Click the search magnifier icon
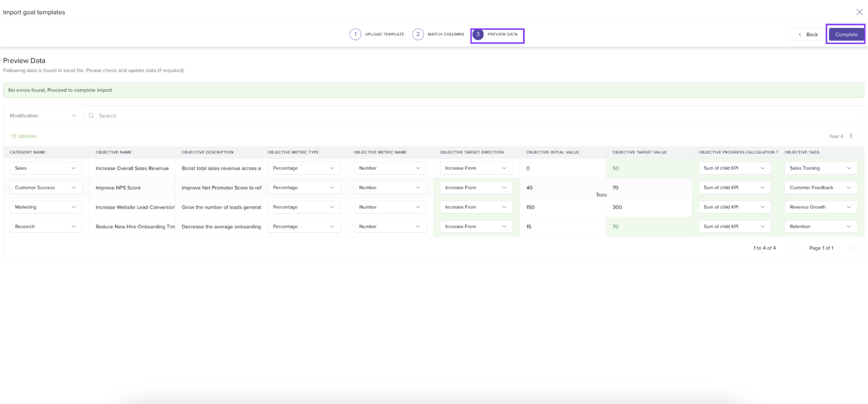 91,116
